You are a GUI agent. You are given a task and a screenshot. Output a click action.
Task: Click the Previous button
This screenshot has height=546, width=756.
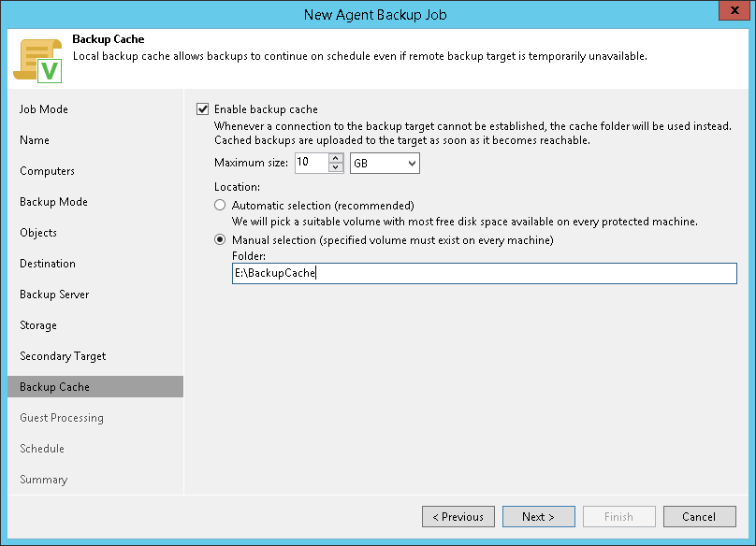coord(458,516)
